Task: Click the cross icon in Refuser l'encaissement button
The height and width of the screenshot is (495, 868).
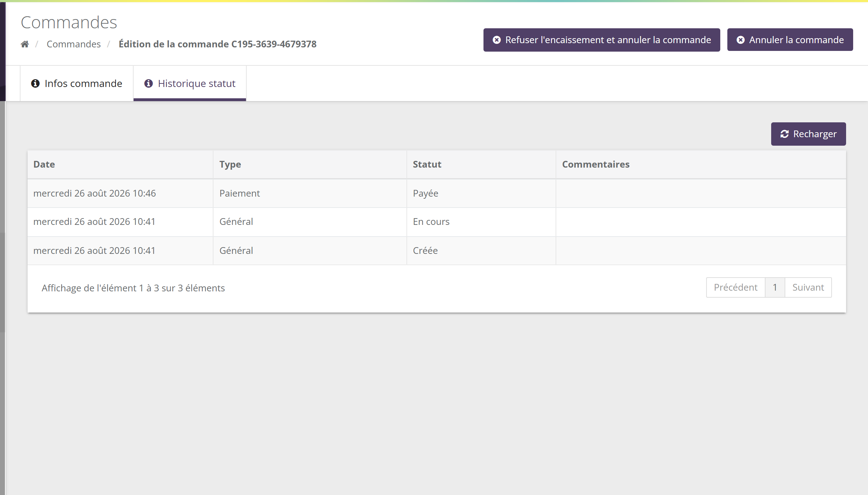Action: [497, 40]
